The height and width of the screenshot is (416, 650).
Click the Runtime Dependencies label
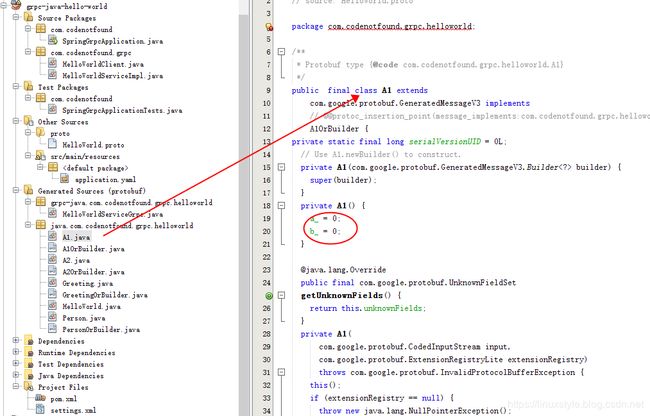77,353
